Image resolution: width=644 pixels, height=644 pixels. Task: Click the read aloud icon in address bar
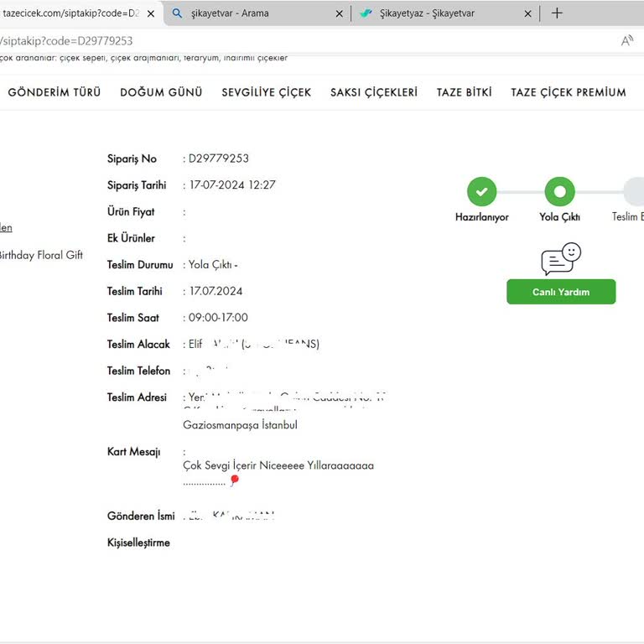[626, 40]
